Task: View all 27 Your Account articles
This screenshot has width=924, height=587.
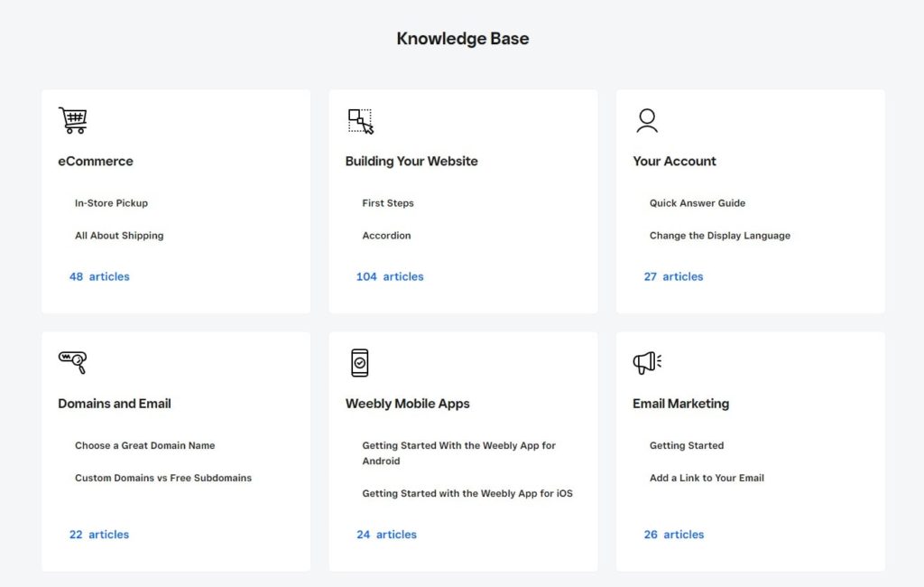Action: click(673, 276)
